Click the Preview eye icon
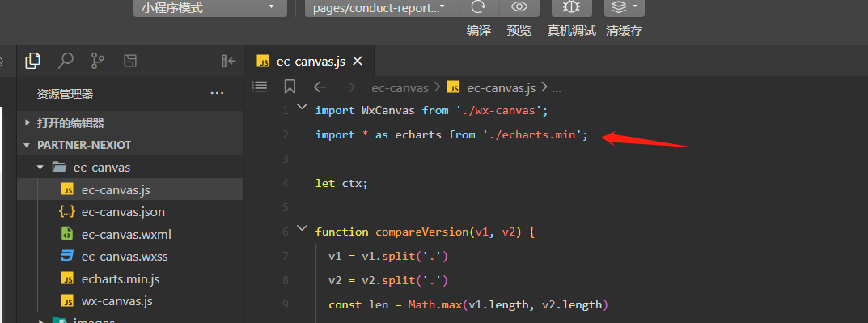The image size is (868, 323). pos(519,7)
